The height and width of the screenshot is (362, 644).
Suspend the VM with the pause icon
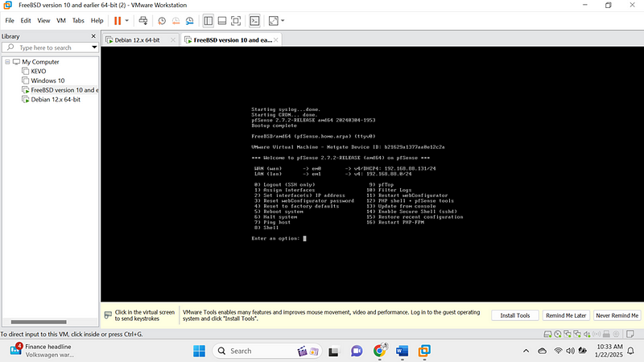point(118,21)
